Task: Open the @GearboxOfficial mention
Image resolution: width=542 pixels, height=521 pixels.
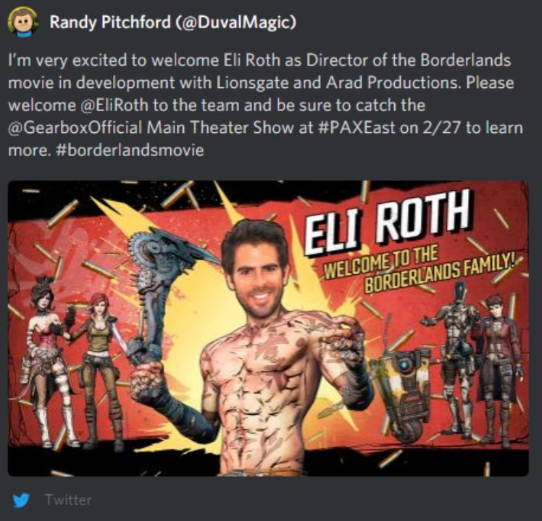Action: pyautogui.click(x=75, y=128)
